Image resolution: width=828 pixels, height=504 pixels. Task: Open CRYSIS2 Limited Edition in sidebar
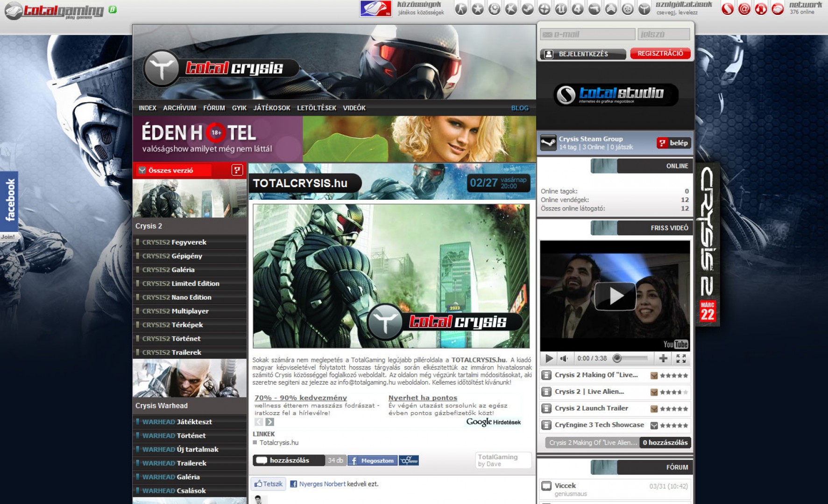[190, 284]
